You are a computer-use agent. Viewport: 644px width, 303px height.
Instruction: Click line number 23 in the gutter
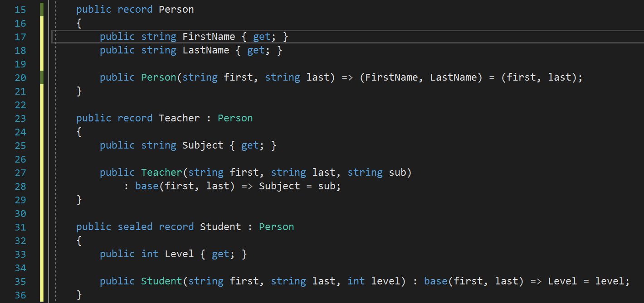20,118
